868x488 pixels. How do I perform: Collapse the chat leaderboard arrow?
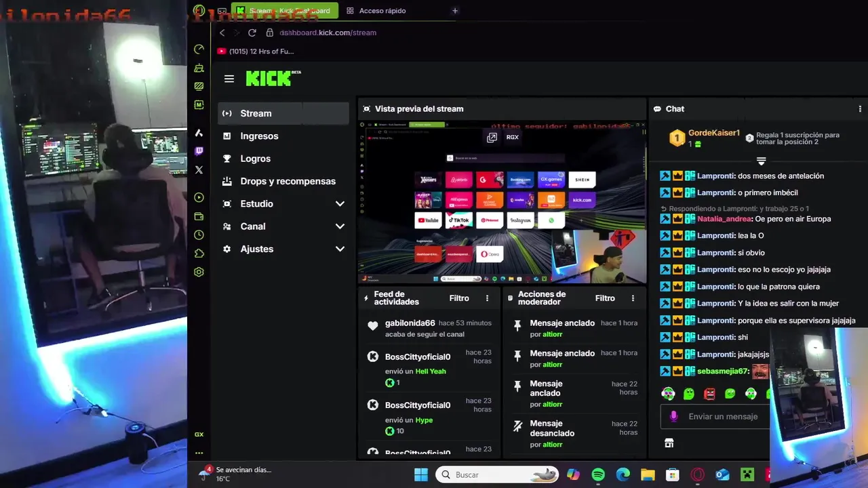(x=761, y=161)
